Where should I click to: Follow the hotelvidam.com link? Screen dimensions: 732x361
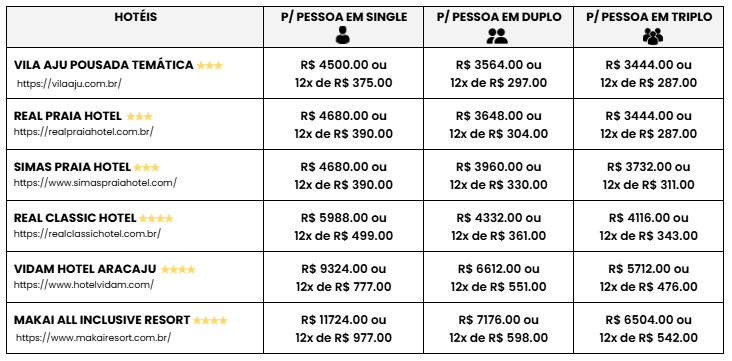[84, 284]
